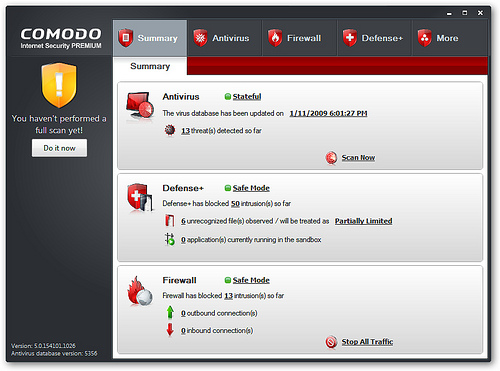Screen dimensions: 500x371
Task: Open the 50 blocked Defense+ intrusions link
Action: [235, 204]
